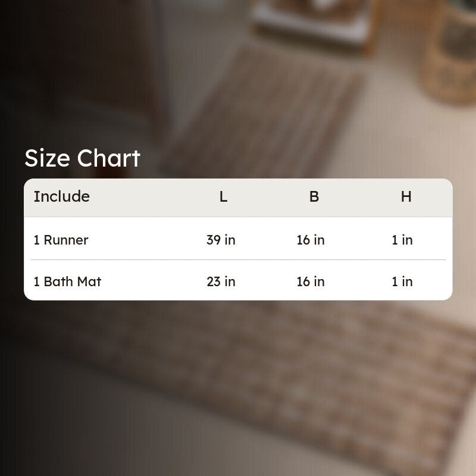This screenshot has width=476, height=476.
Task: Click the bath mat breadth 16 in
Action: click(x=311, y=281)
